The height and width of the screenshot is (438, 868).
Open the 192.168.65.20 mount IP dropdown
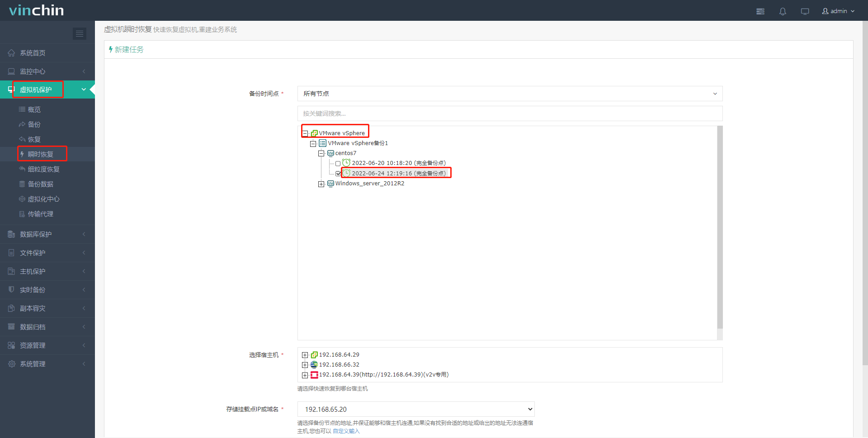tap(416, 409)
